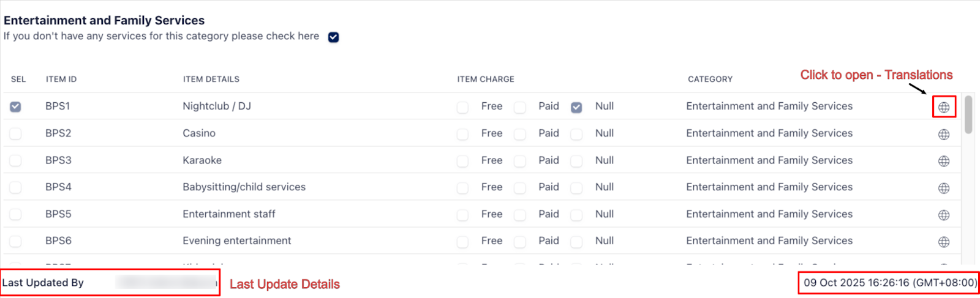The height and width of the screenshot is (298, 980).
Task: Set Babysitting/child services charge to Null
Action: click(x=576, y=188)
